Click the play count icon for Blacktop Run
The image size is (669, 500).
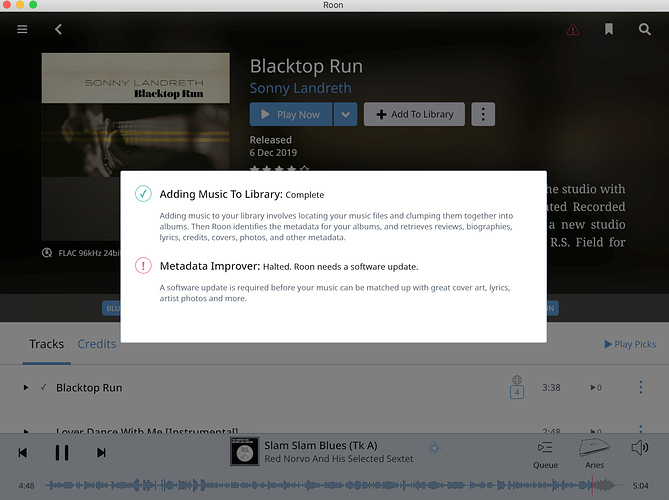pyautogui.click(x=596, y=388)
